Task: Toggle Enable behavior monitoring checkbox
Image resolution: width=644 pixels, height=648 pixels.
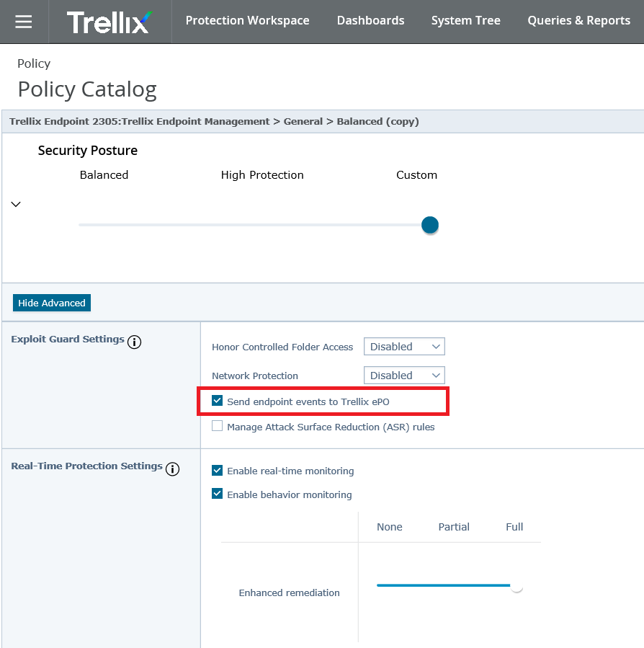Action: pyautogui.click(x=218, y=494)
